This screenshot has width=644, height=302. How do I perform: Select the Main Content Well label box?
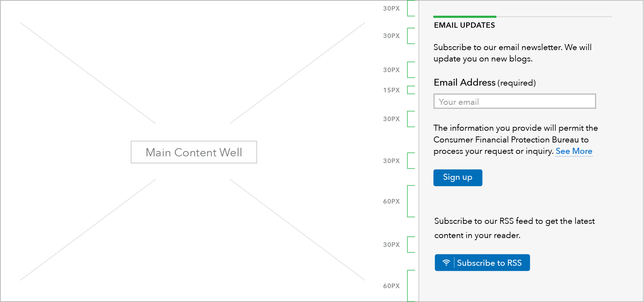click(x=194, y=152)
